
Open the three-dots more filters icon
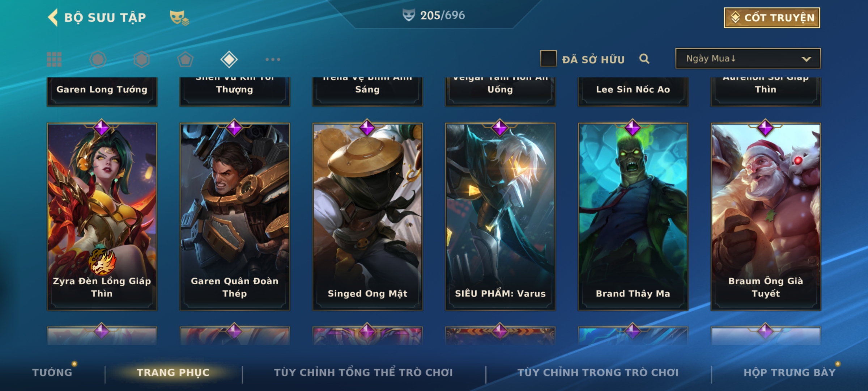pyautogui.click(x=273, y=59)
